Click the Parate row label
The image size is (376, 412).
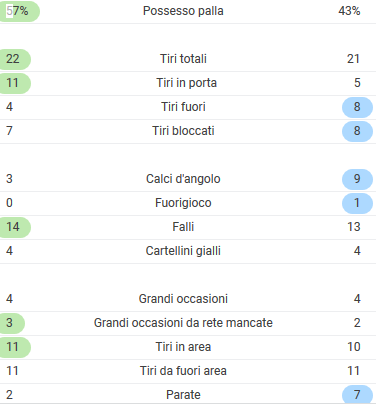[183, 395]
